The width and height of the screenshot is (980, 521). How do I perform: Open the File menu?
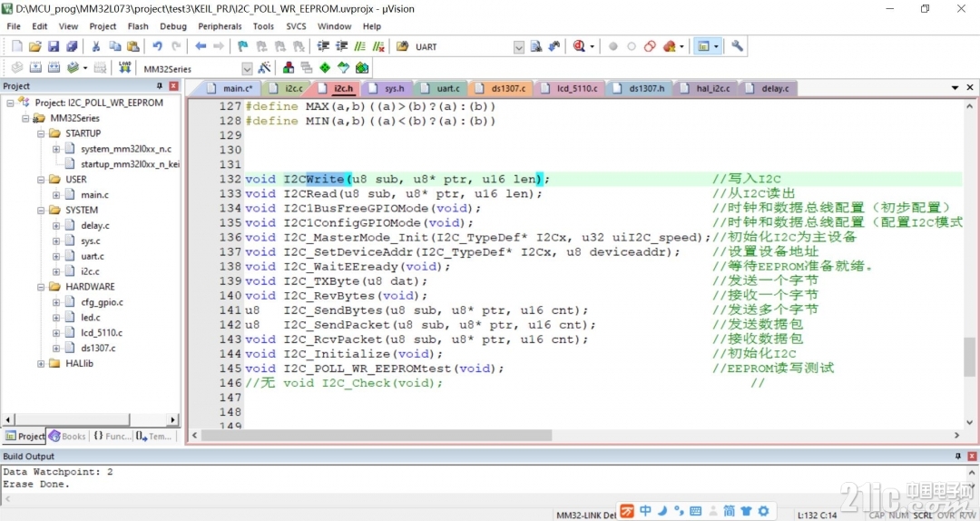pyautogui.click(x=14, y=26)
